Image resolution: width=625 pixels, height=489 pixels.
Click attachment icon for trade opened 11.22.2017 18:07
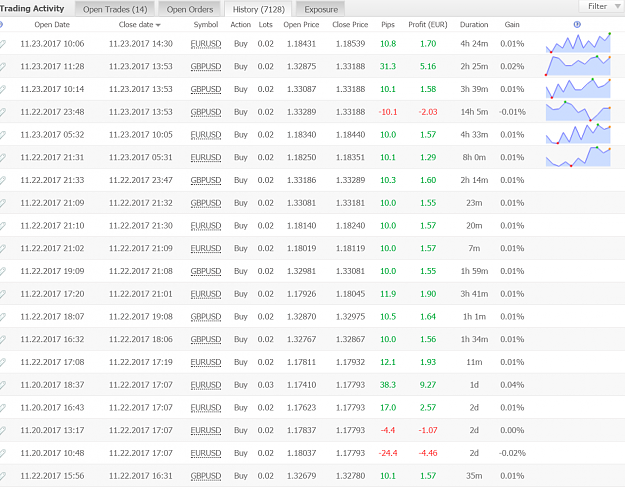pos(3,316)
